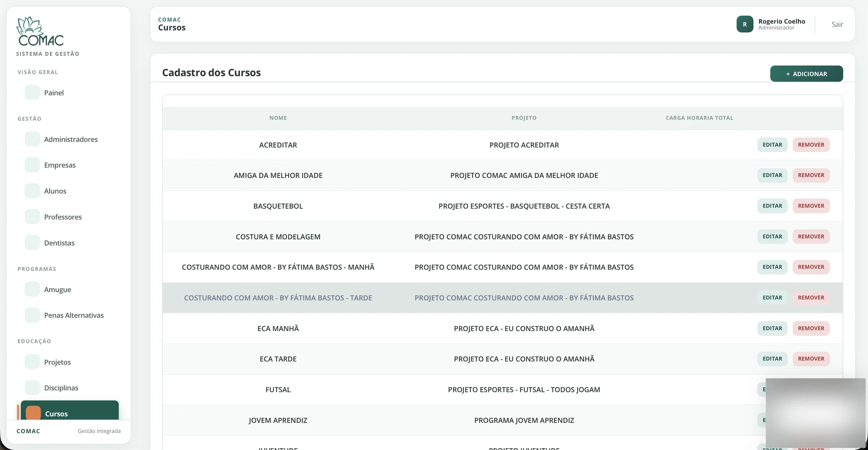
Task: Remove the ACREDITAR course
Action: (811, 145)
